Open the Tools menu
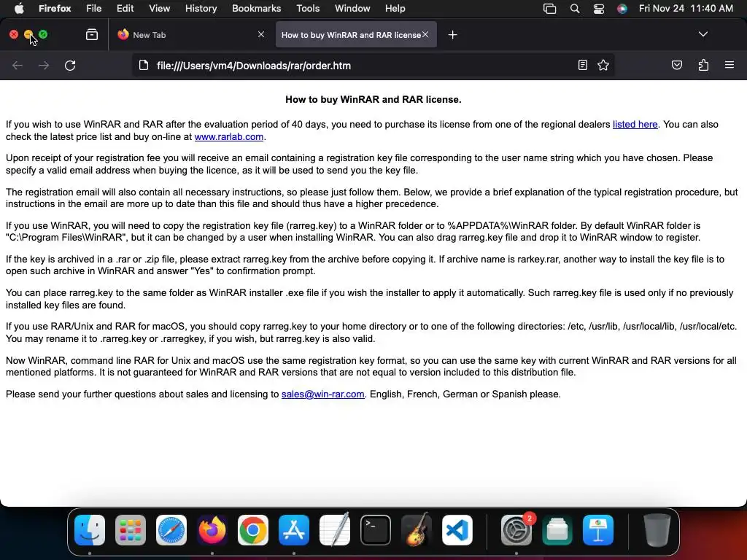The height and width of the screenshot is (560, 747). pyautogui.click(x=308, y=8)
